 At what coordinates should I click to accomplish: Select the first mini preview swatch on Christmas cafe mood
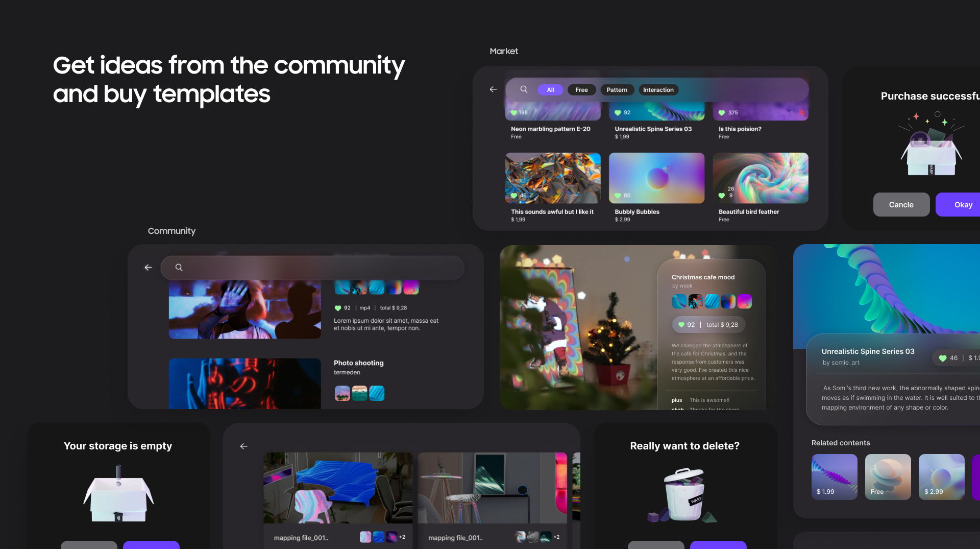pos(679,301)
